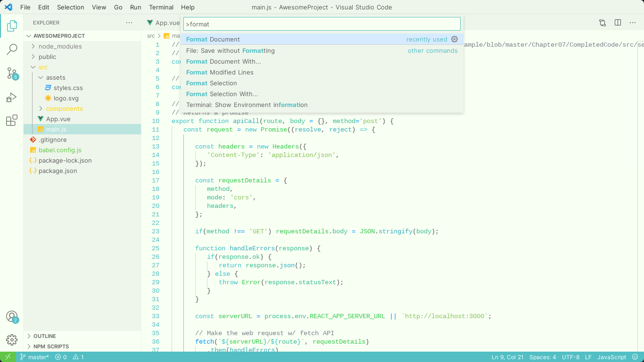Click the Explorer more actions ellipsis
The width and height of the screenshot is (644, 362).
click(x=129, y=23)
